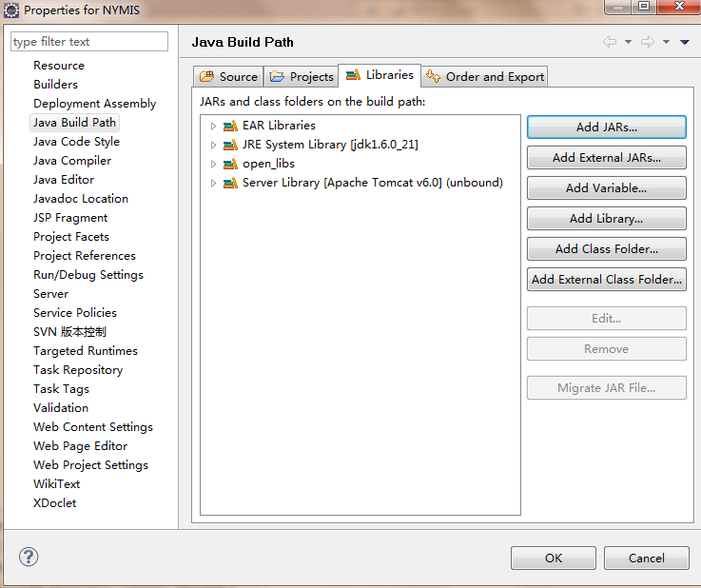Select the Validation entry
This screenshot has width=701, height=588.
coord(61,408)
